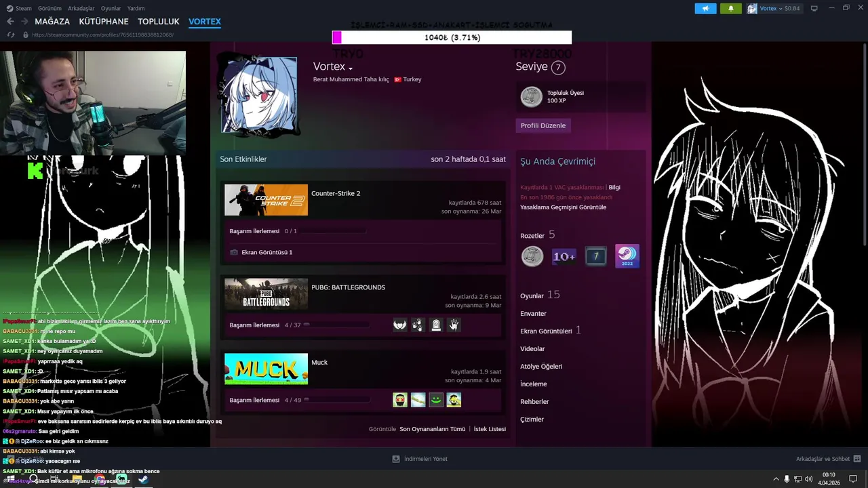
Task: Click the fourth Muck achievement icon
Action: [454, 400]
